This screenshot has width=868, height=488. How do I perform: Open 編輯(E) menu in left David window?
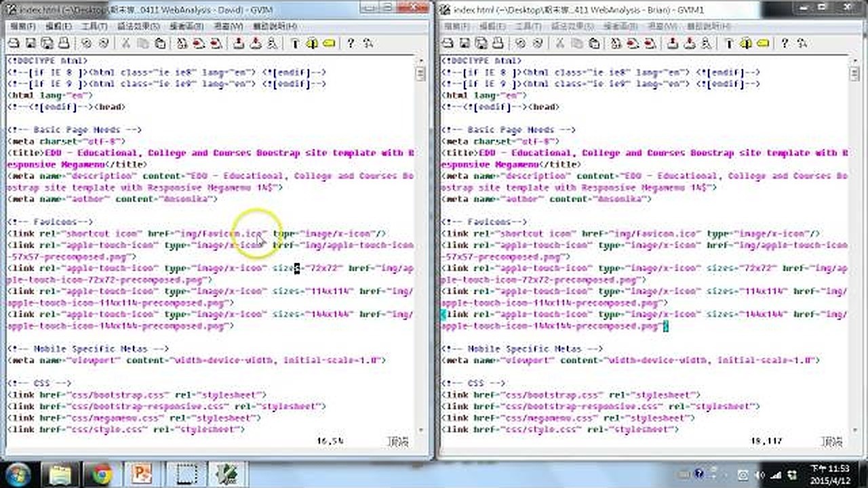coord(59,26)
